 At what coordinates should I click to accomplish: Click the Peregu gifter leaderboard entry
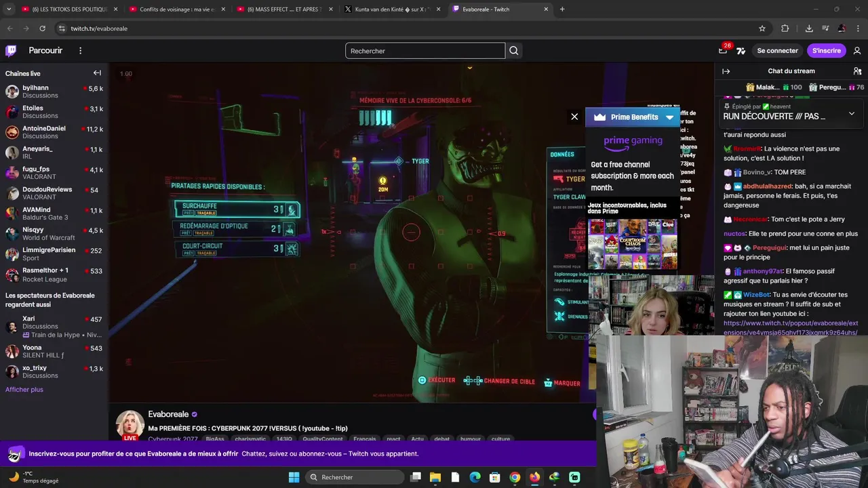[x=837, y=87]
